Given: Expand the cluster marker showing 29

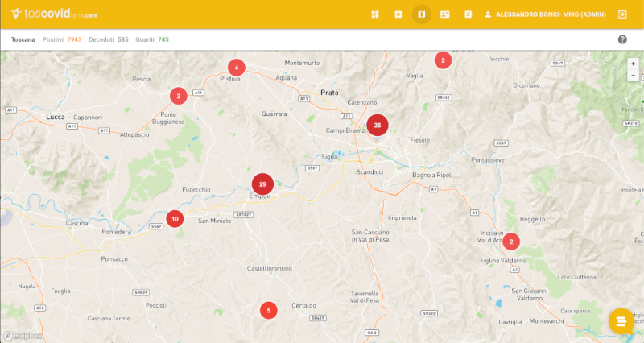Looking at the screenshot, I should 262,184.
